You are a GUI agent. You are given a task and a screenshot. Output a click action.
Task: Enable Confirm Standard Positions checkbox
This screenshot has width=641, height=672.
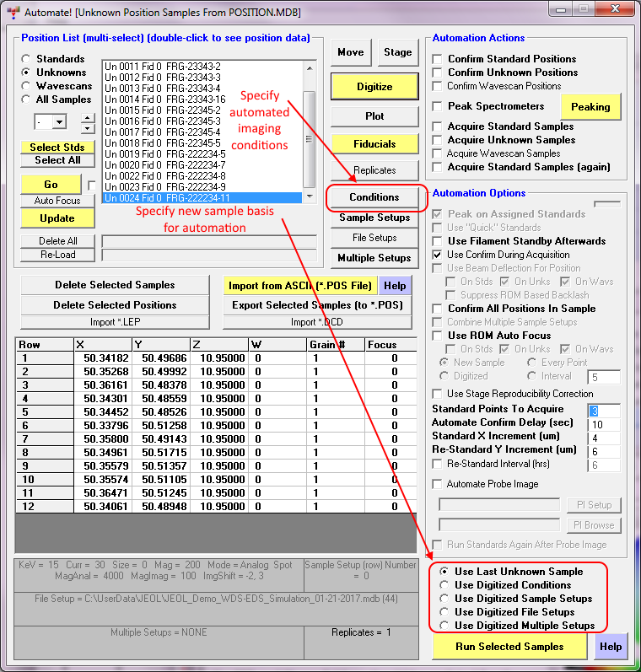click(437, 59)
